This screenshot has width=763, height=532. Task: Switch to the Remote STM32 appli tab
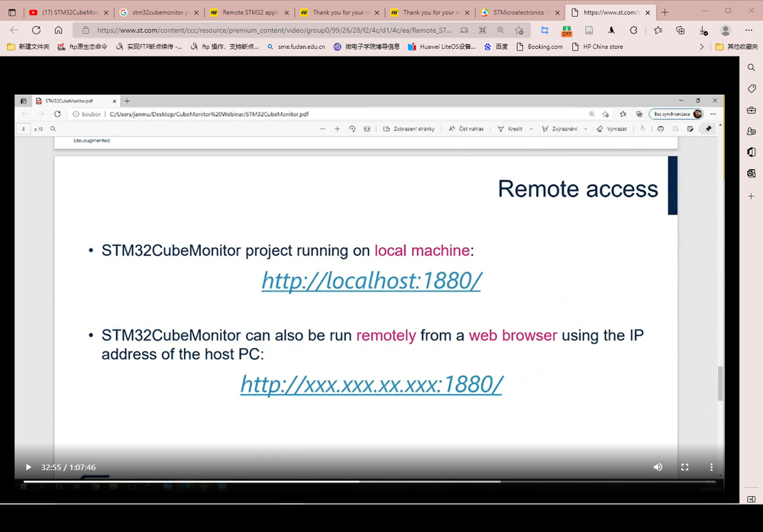coord(249,13)
